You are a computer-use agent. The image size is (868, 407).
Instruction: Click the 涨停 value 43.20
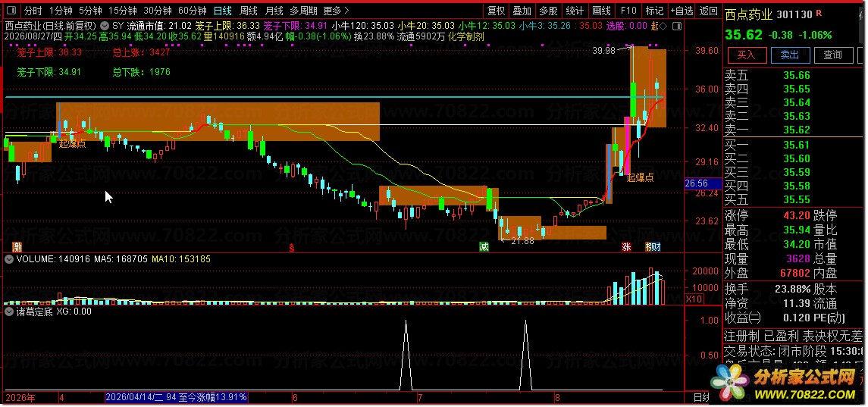click(797, 215)
